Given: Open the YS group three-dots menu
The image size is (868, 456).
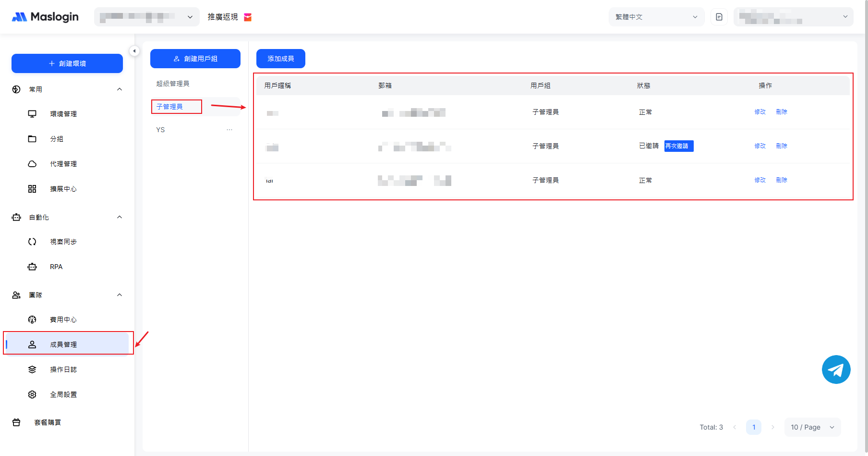Looking at the screenshot, I should [229, 130].
